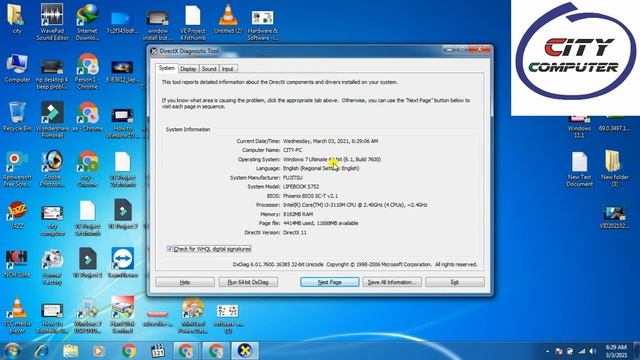
Task: Open the Hardware & Software desktop file
Action: click(262, 24)
